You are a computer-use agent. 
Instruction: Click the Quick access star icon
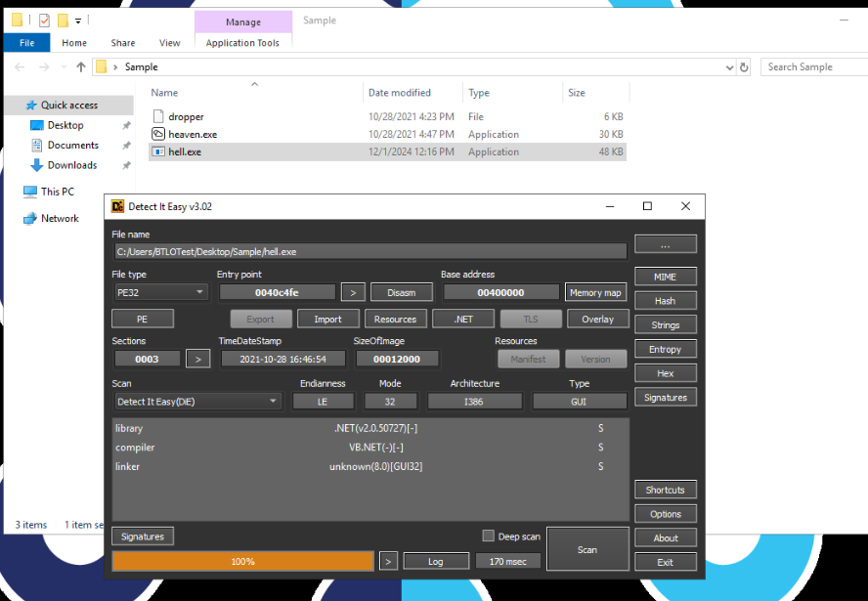tap(31, 106)
